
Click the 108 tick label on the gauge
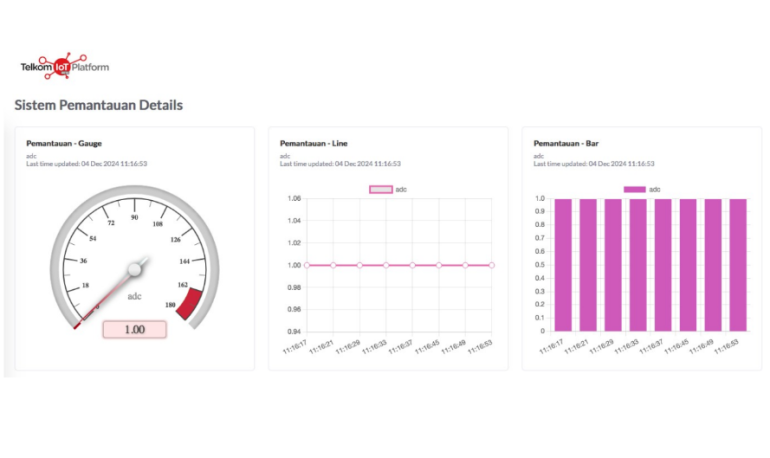158,224
